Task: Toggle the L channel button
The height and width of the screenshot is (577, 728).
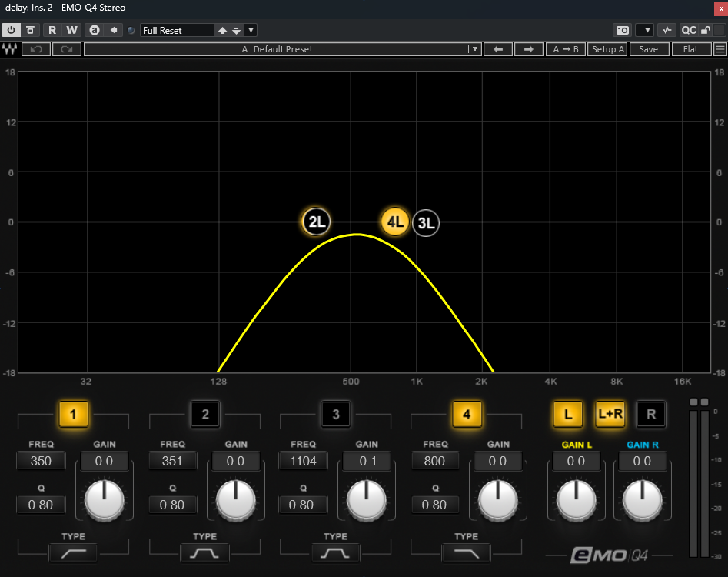Action: coord(568,414)
